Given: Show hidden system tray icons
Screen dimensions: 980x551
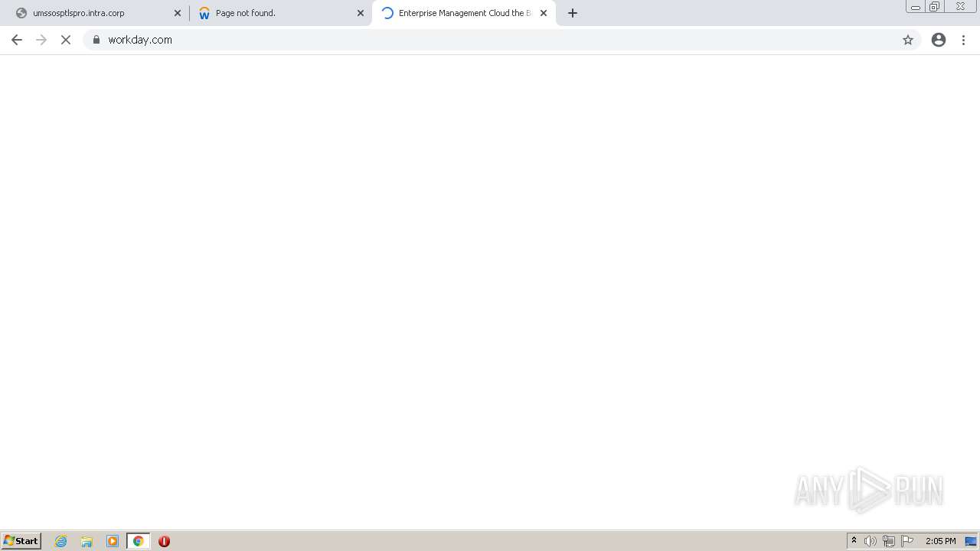Looking at the screenshot, I should pos(854,541).
